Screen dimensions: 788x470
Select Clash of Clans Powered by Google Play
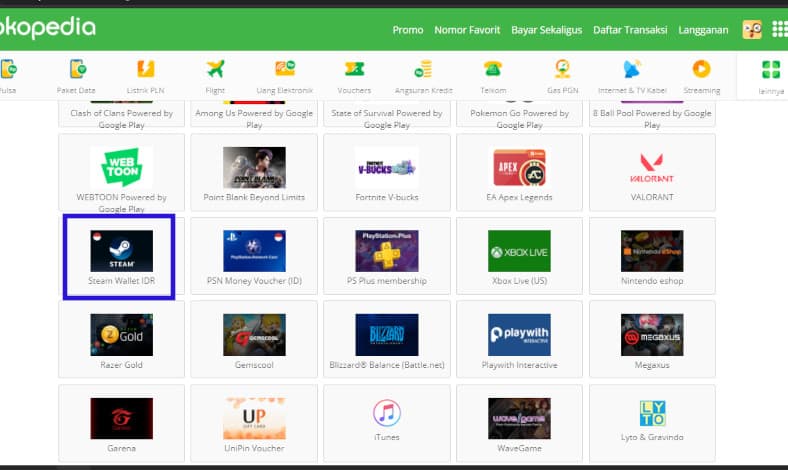click(x=121, y=114)
